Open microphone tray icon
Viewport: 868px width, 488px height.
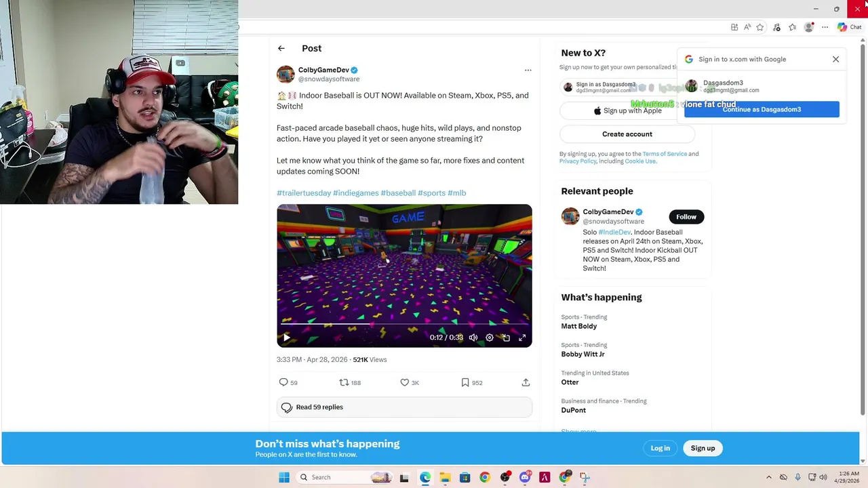coord(797,477)
